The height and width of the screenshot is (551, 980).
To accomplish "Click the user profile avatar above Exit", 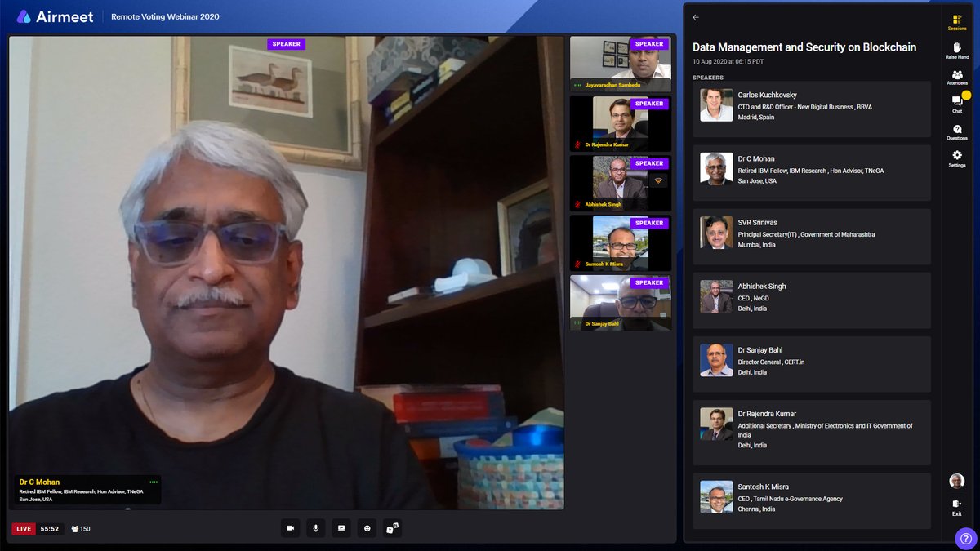I will pos(957,481).
